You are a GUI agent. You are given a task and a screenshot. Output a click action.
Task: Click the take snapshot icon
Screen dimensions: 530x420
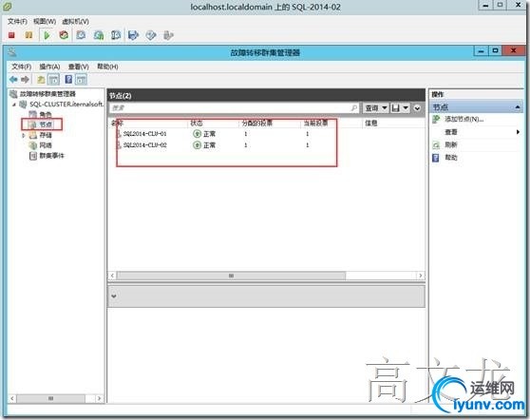pyautogui.click(x=81, y=35)
